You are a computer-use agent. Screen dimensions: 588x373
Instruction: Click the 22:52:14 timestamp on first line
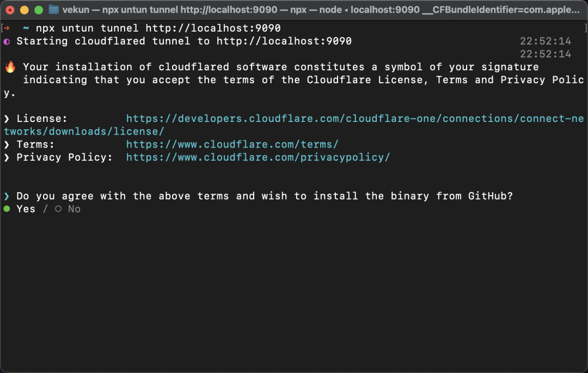tap(545, 41)
